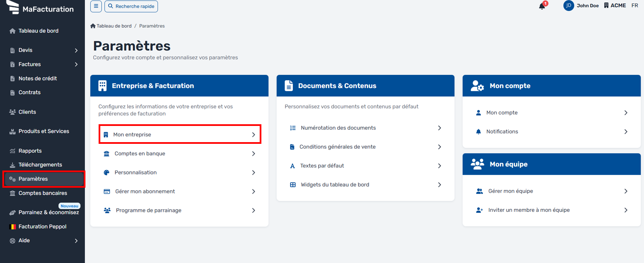The width and height of the screenshot is (644, 263).
Task: Click the Textes par défaut row chevron
Action: click(x=440, y=166)
